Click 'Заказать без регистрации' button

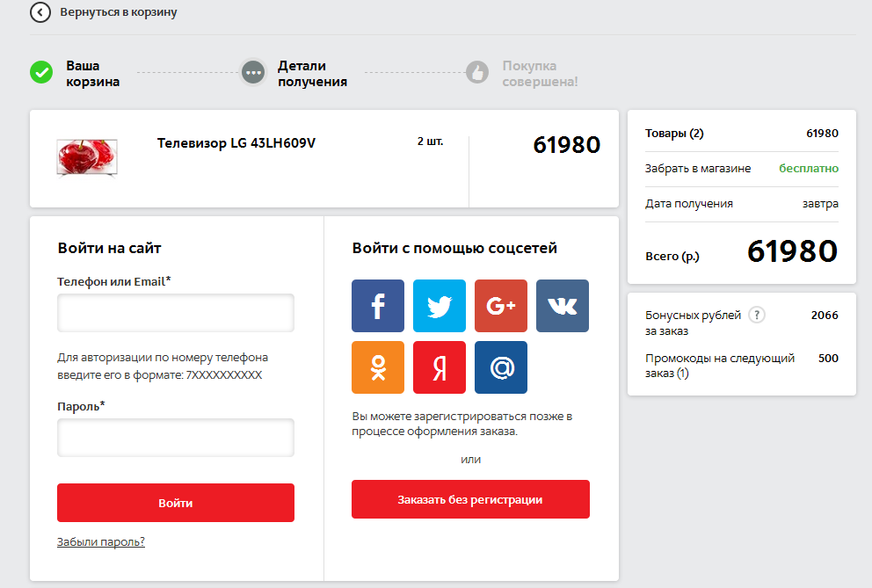tap(470, 499)
